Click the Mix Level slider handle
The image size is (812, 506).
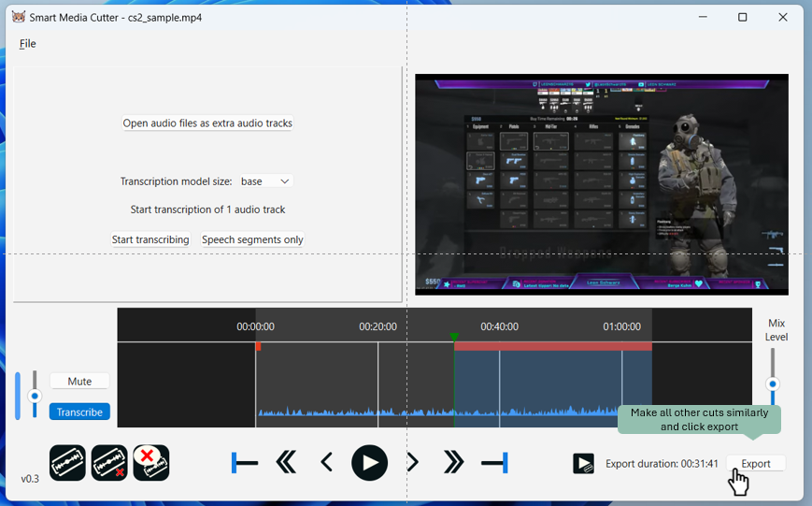pos(773,384)
